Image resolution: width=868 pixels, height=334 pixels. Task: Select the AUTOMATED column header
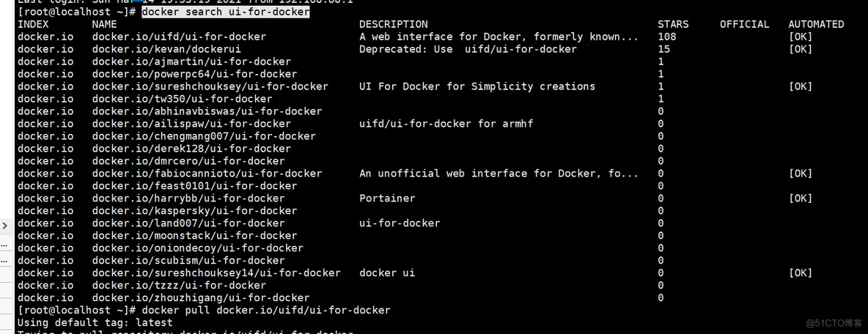coord(816,24)
